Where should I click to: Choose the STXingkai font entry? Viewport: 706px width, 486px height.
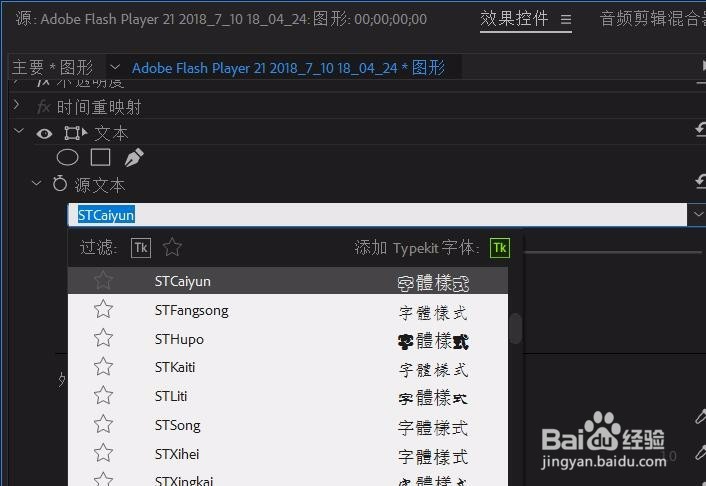(x=288, y=477)
